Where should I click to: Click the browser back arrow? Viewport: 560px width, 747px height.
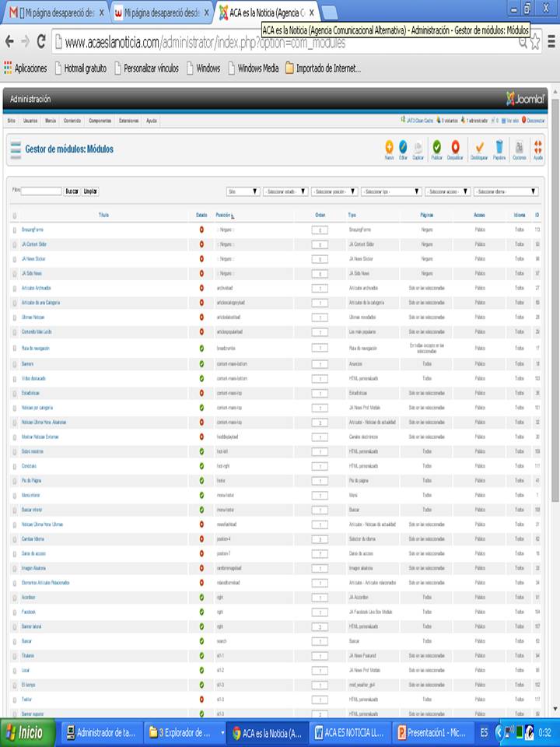9,42
